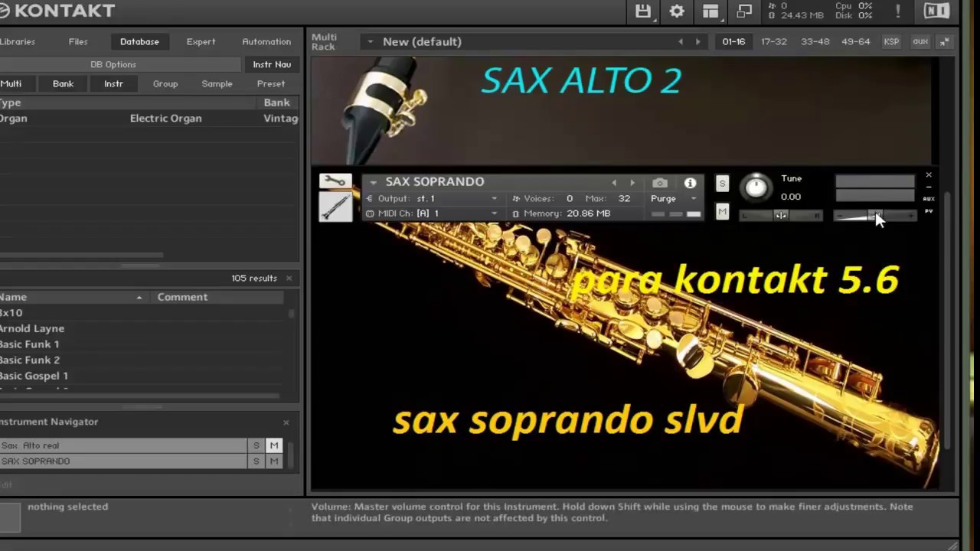Viewport: 980px width, 551px height.
Task: Click the instrument pan slider
Action: pos(781,216)
